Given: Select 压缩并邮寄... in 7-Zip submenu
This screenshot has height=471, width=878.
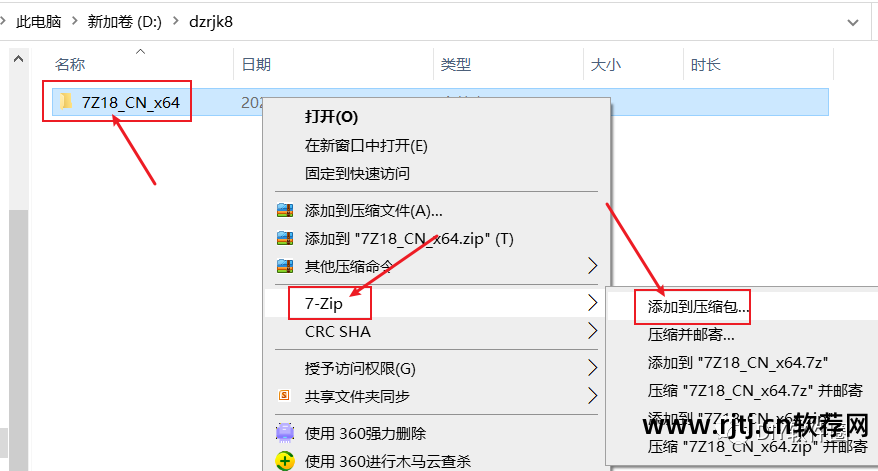Looking at the screenshot, I should coord(691,335).
